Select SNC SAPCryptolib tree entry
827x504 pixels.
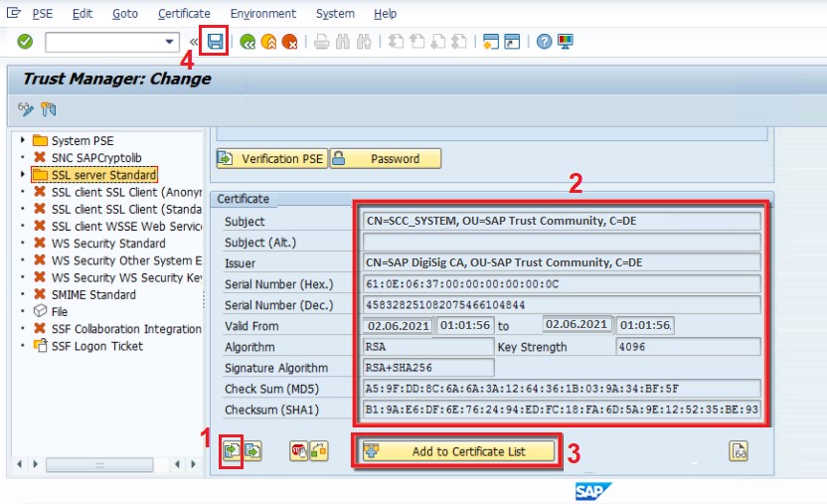pos(96,158)
